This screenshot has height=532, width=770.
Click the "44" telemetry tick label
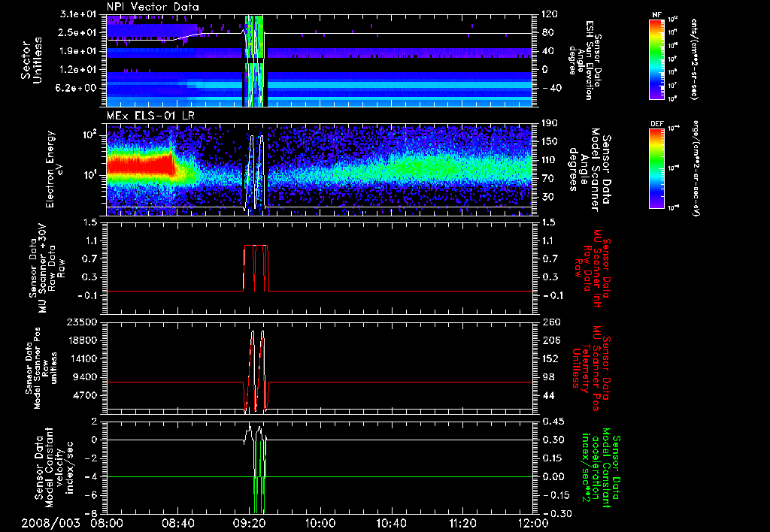click(x=547, y=395)
